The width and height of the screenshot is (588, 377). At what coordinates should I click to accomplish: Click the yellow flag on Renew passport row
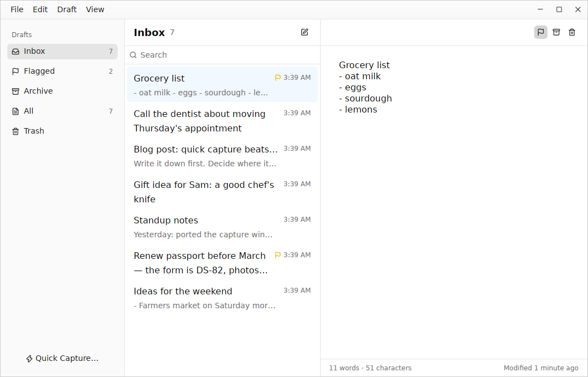(277, 255)
